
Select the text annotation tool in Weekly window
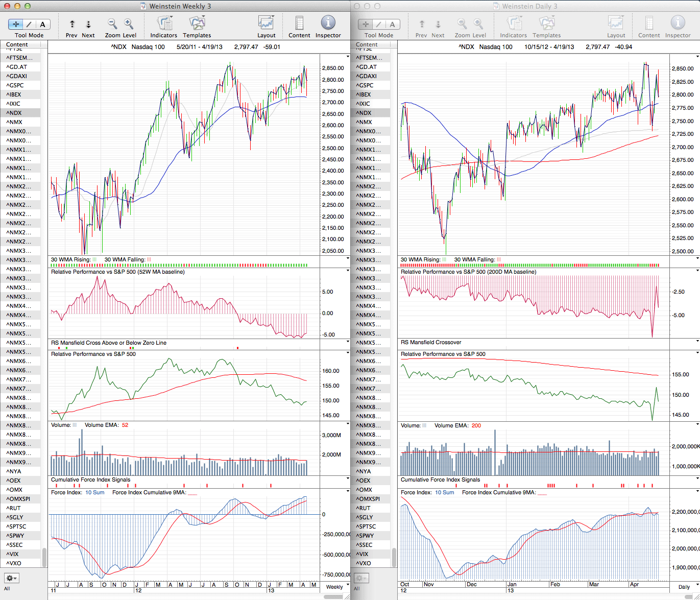point(42,24)
